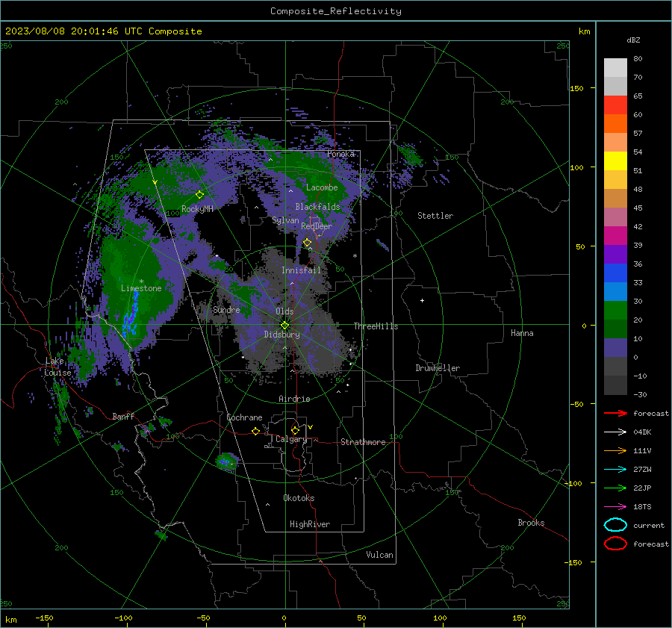The height and width of the screenshot is (628, 672).
Task: Select the magenta 18TS arrow legend entry
Action: (x=615, y=507)
